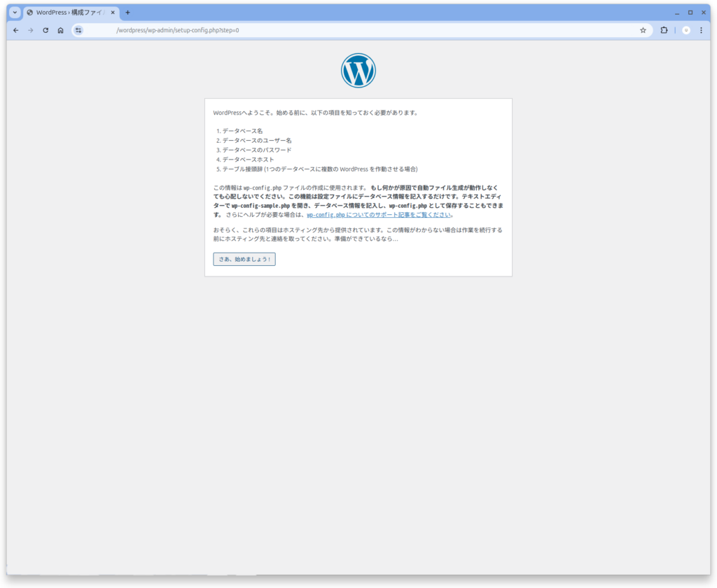717x588 pixels.
Task: Minimize the browser window
Action: pos(677,13)
